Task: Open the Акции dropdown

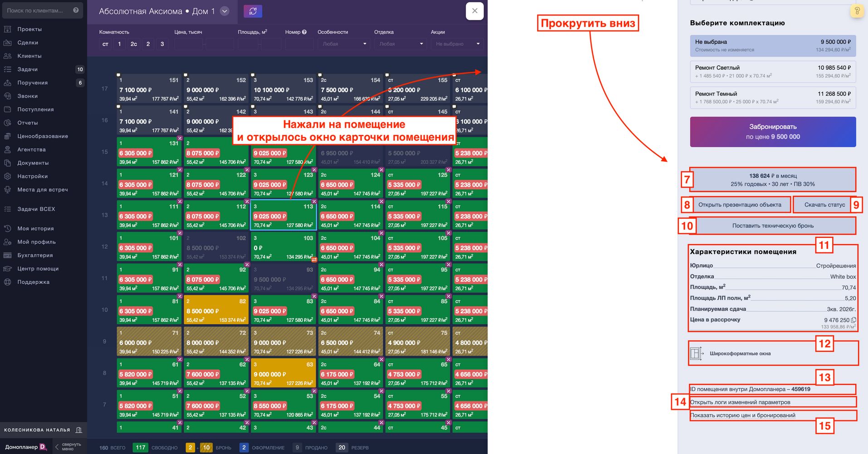Action: pos(457,44)
